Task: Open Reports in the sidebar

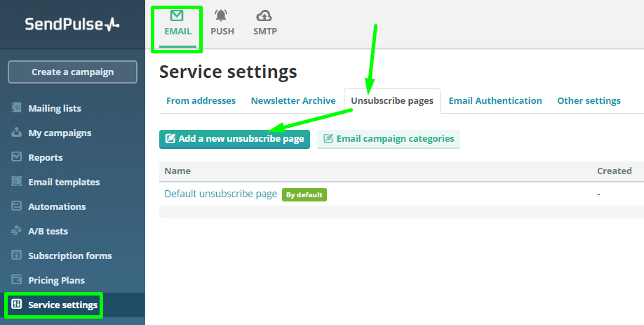Action: 46,157
